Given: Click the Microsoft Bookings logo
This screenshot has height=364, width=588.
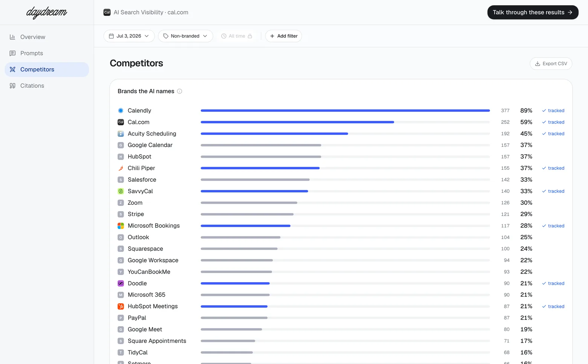Looking at the screenshot, I should pyautogui.click(x=121, y=226).
